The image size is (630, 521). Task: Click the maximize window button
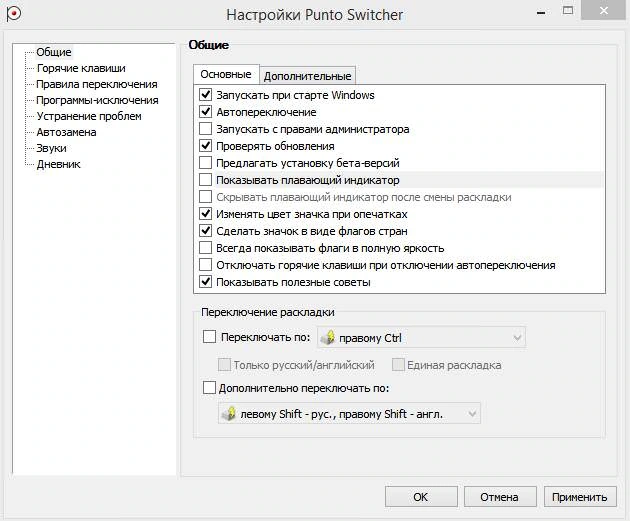pyautogui.click(x=568, y=10)
